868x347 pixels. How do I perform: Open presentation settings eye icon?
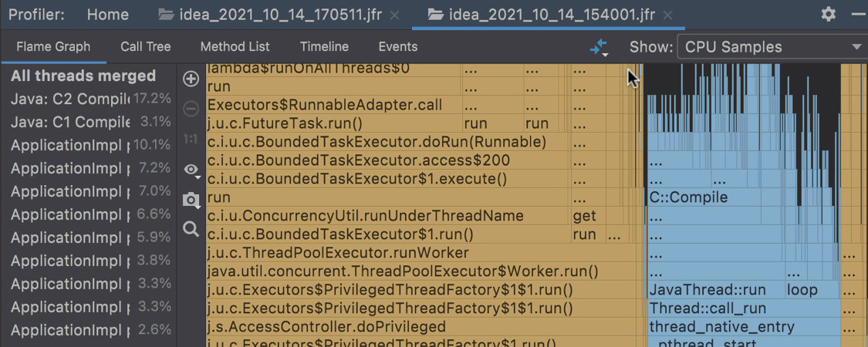point(191,170)
